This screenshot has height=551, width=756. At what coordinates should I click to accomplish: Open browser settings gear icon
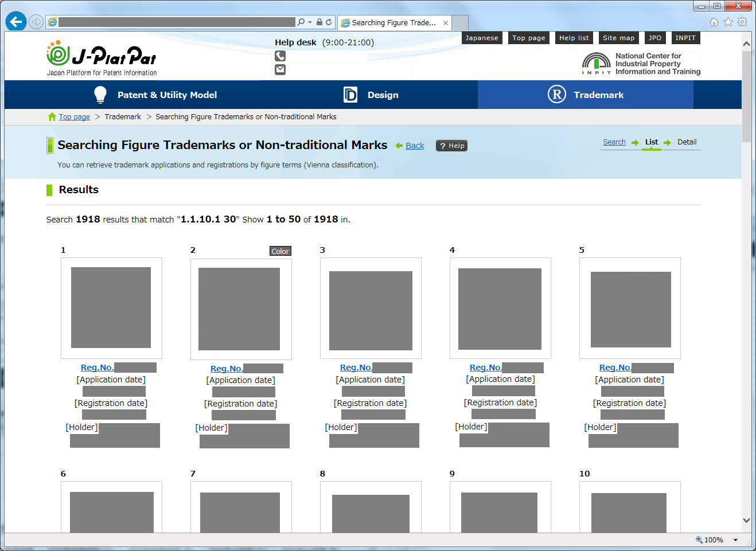(x=742, y=22)
